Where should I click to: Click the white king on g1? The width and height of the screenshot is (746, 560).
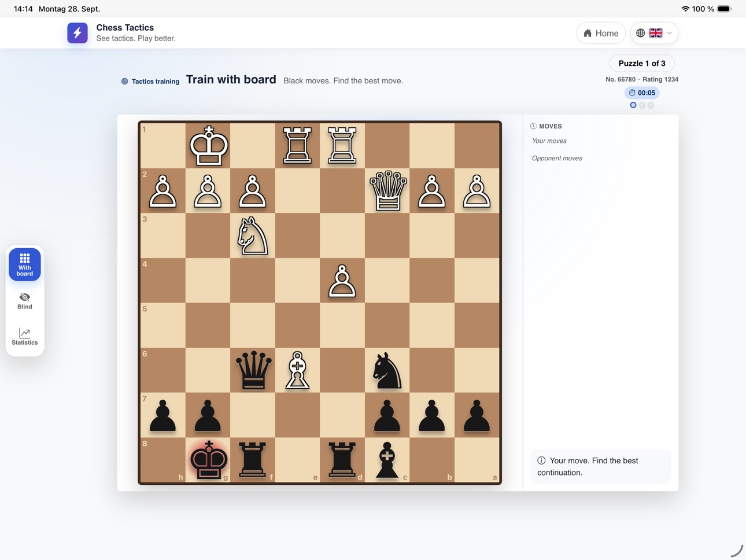pos(208,146)
